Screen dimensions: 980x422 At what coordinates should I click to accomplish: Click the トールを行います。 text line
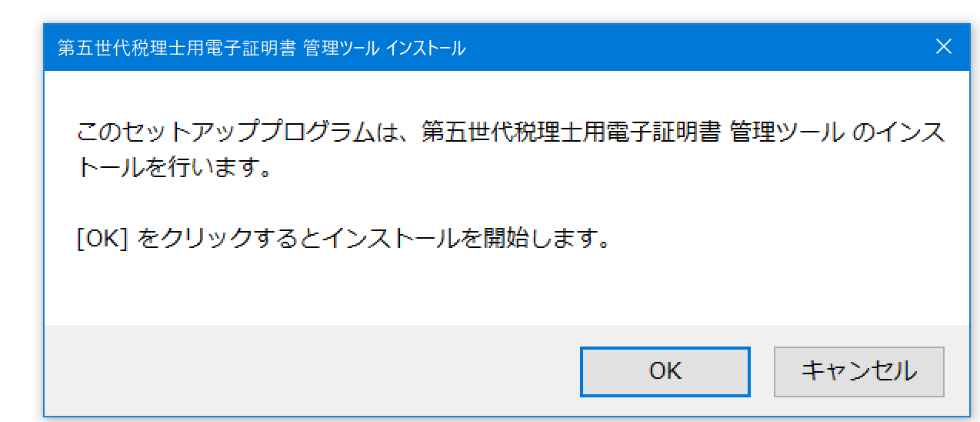[x=175, y=168]
